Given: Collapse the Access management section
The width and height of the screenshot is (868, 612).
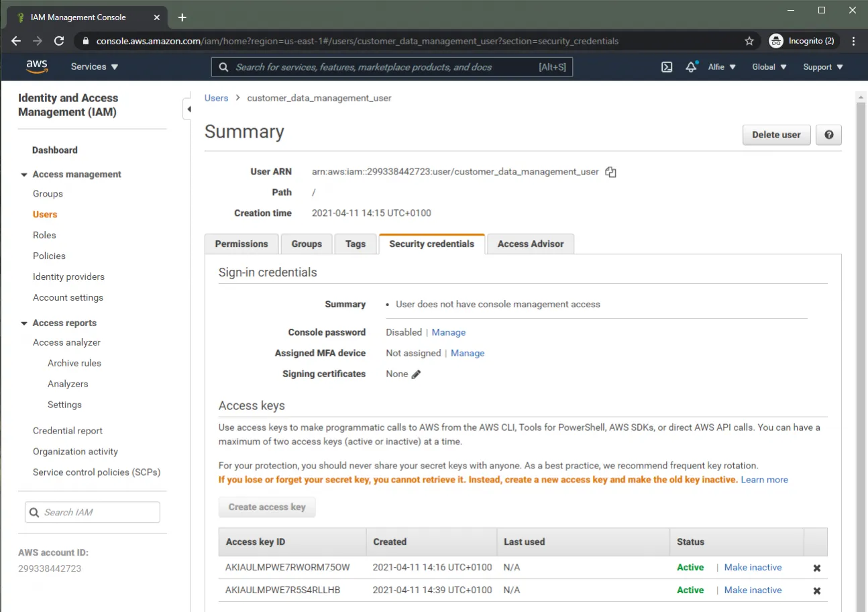Looking at the screenshot, I should [x=25, y=174].
